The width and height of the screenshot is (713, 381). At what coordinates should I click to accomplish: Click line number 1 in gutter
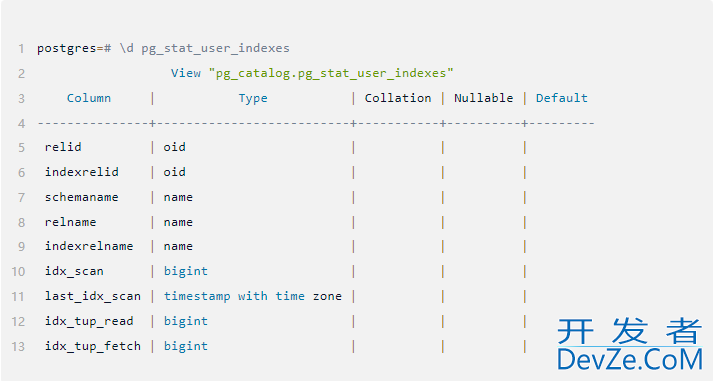coord(21,48)
